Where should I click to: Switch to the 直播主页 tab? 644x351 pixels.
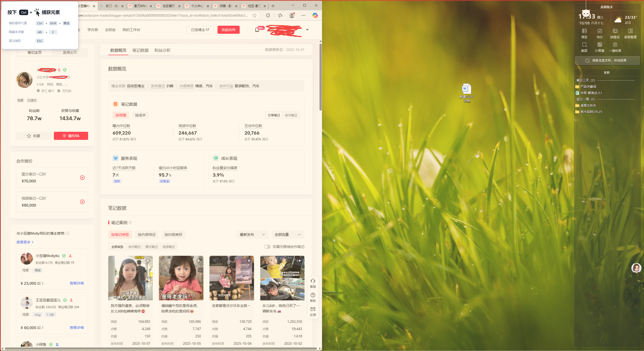pos(70,52)
